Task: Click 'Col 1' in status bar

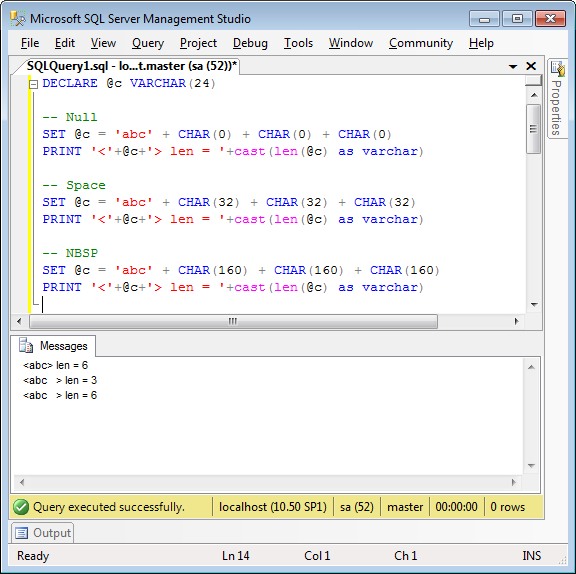Action: coord(317,556)
